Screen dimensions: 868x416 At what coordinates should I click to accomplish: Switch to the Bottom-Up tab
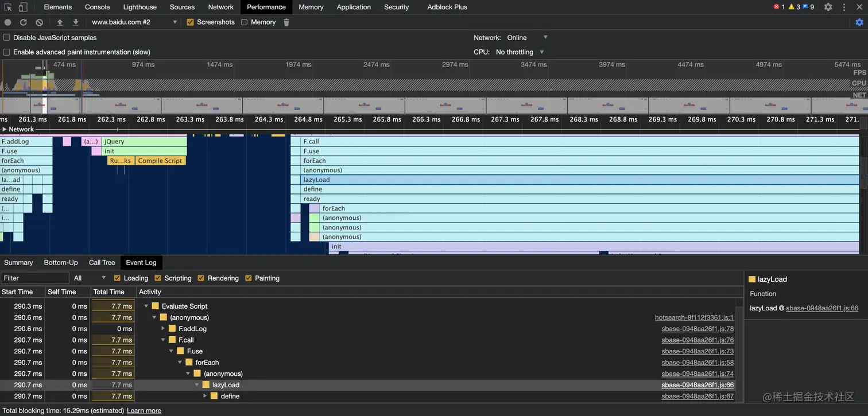click(61, 263)
